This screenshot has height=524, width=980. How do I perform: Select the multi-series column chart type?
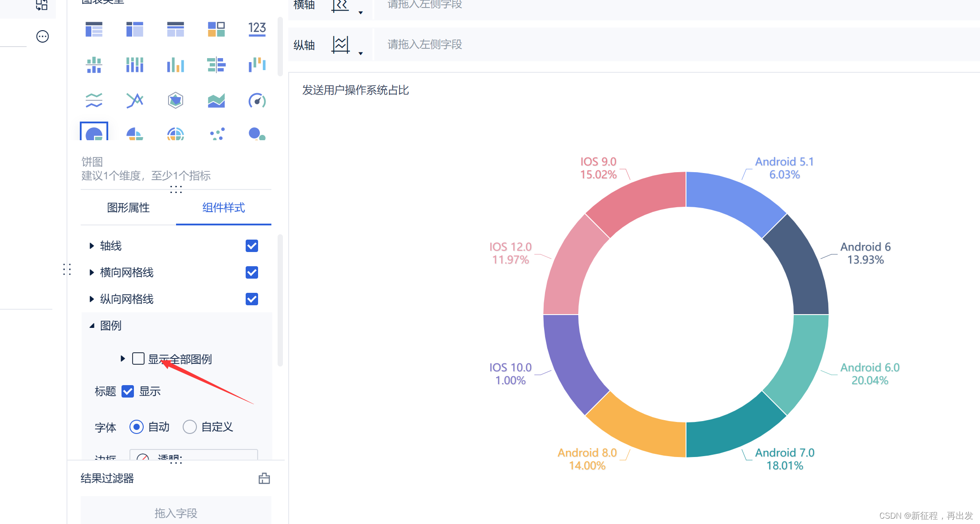click(x=176, y=65)
